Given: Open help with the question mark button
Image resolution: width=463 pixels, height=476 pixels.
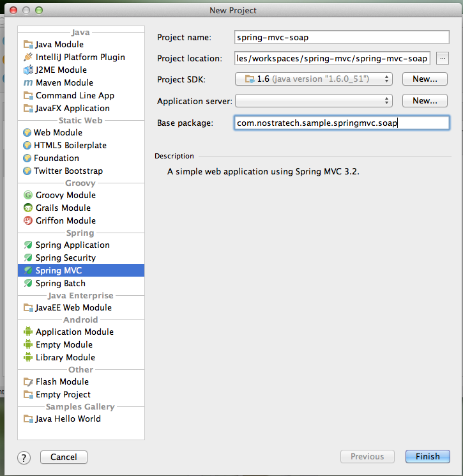Looking at the screenshot, I should click(24, 457).
